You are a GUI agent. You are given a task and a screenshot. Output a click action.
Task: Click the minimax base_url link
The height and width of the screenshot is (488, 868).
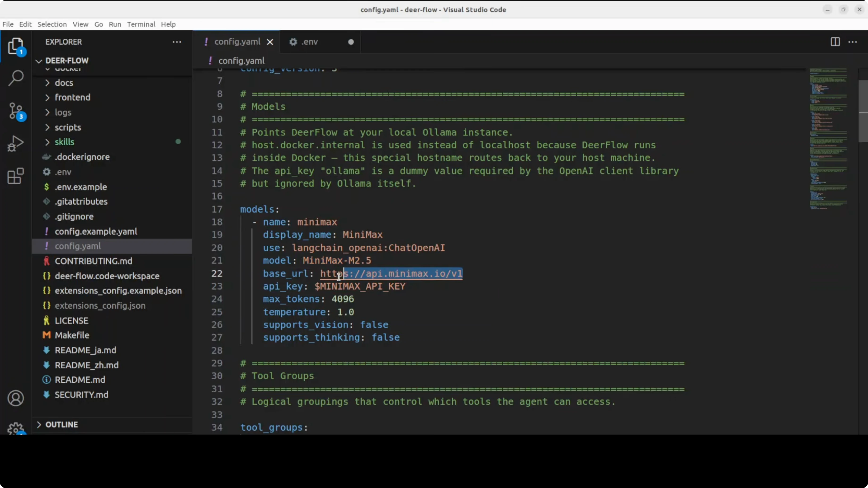pos(391,273)
